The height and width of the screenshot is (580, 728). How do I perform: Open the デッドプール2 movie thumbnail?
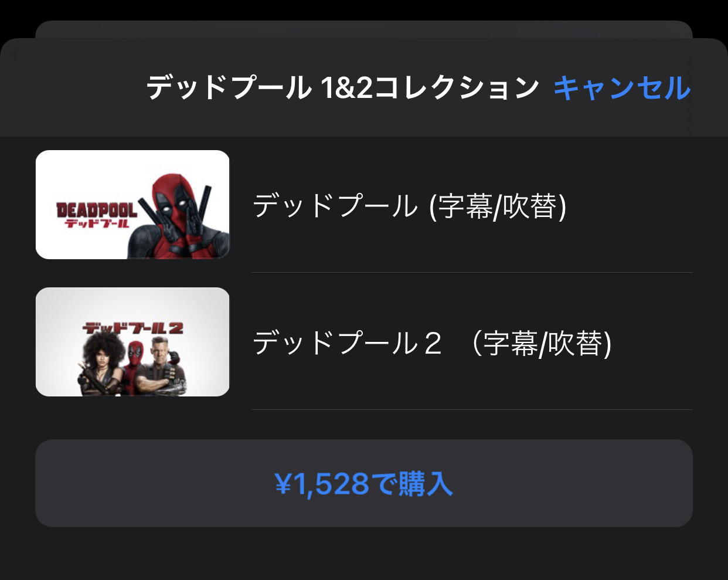click(x=132, y=342)
